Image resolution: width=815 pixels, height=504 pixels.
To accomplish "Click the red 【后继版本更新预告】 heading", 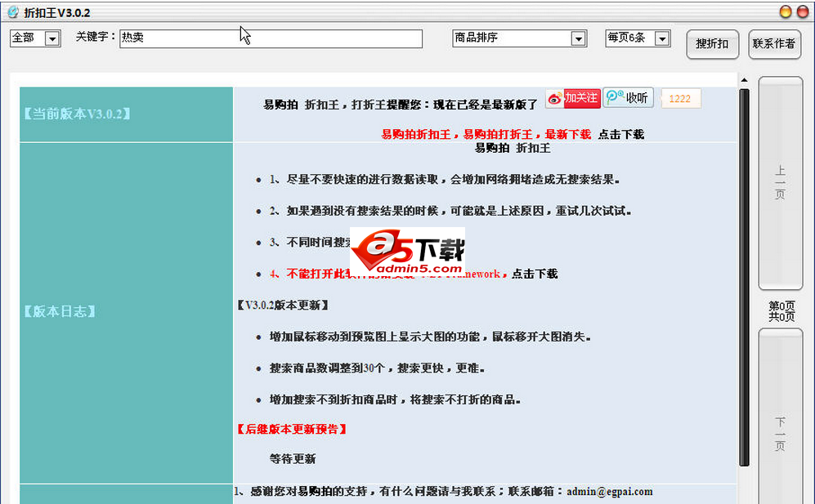I will [292, 429].
